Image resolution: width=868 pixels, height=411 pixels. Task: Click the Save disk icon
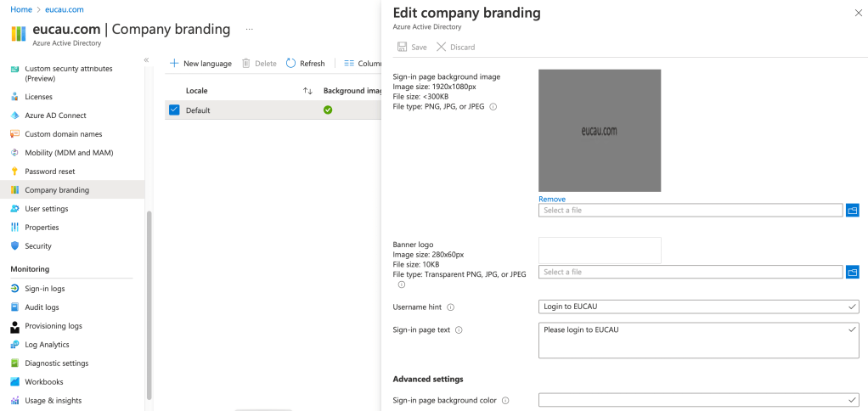point(403,48)
